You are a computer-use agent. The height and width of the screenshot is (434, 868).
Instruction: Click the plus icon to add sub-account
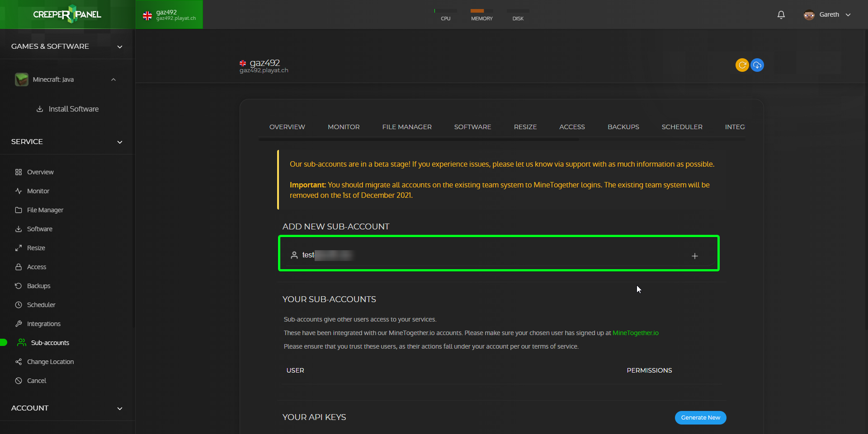click(x=695, y=256)
